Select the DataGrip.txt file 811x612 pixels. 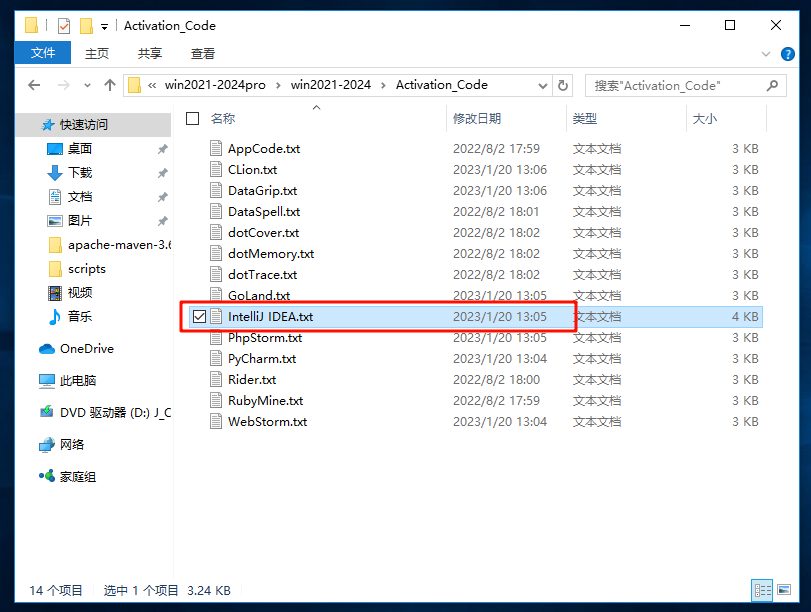click(262, 191)
